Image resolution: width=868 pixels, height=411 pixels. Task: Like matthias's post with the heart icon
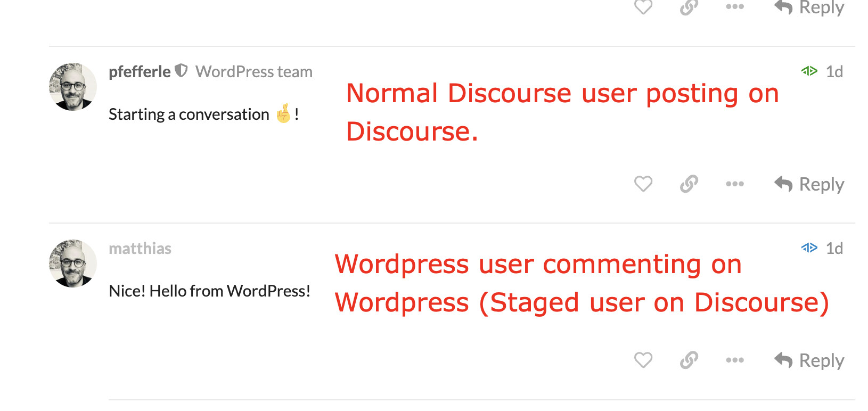643,360
